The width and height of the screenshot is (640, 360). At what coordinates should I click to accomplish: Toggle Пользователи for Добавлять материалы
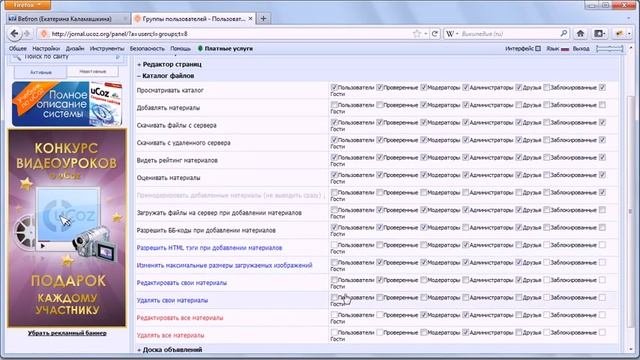coord(334,105)
